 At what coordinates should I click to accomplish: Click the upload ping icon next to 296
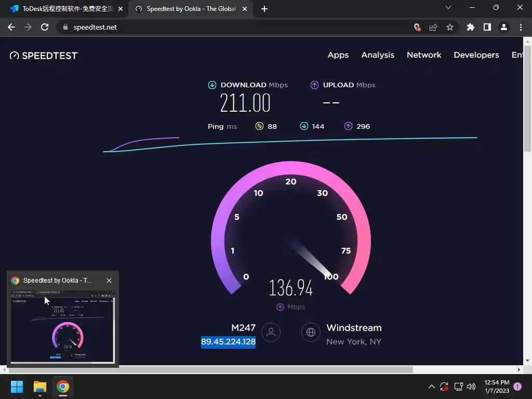pyautogui.click(x=349, y=126)
